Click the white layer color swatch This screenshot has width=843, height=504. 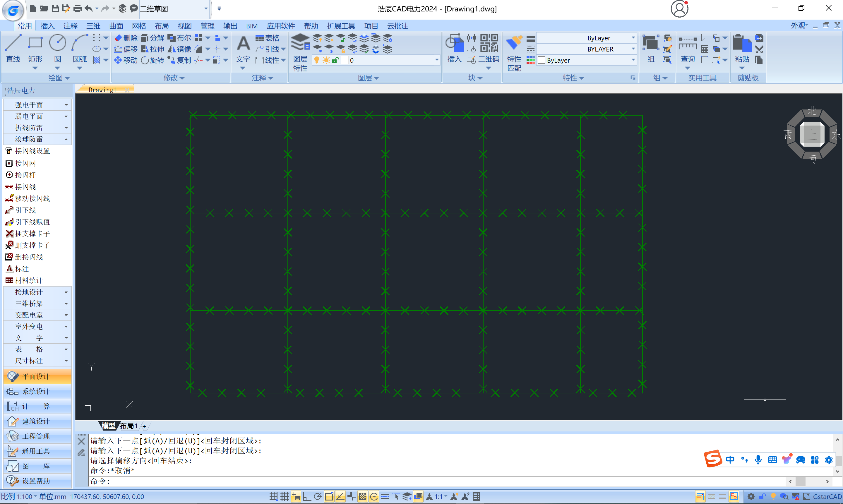click(345, 60)
